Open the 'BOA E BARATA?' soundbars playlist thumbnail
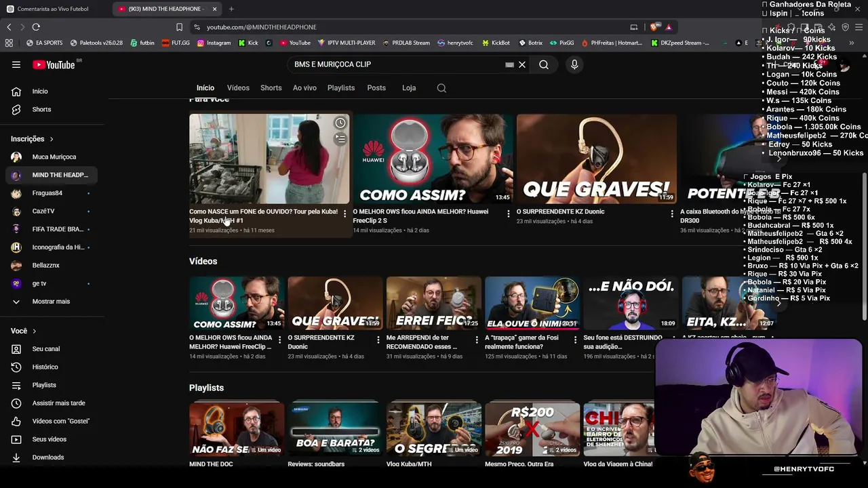Screen dimensions: 868x488 pos(335,429)
